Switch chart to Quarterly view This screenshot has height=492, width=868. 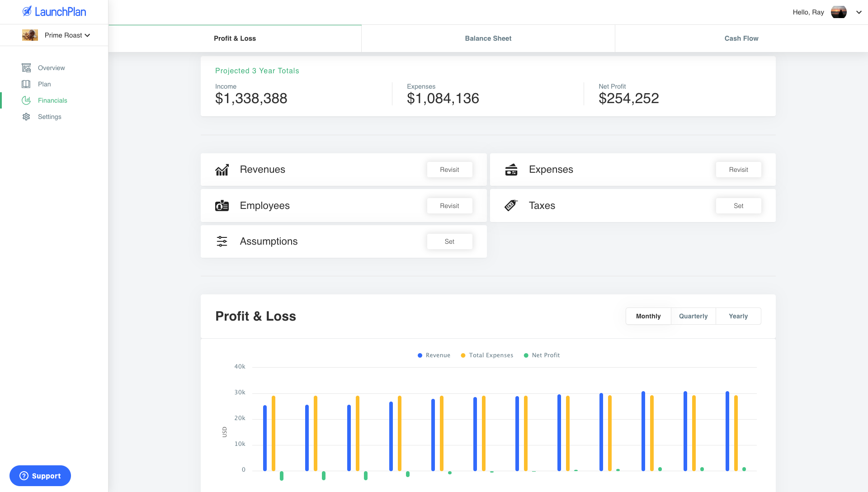click(693, 316)
